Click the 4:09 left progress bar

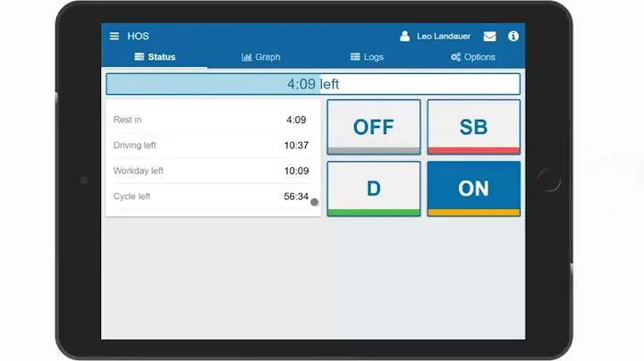[x=313, y=84]
